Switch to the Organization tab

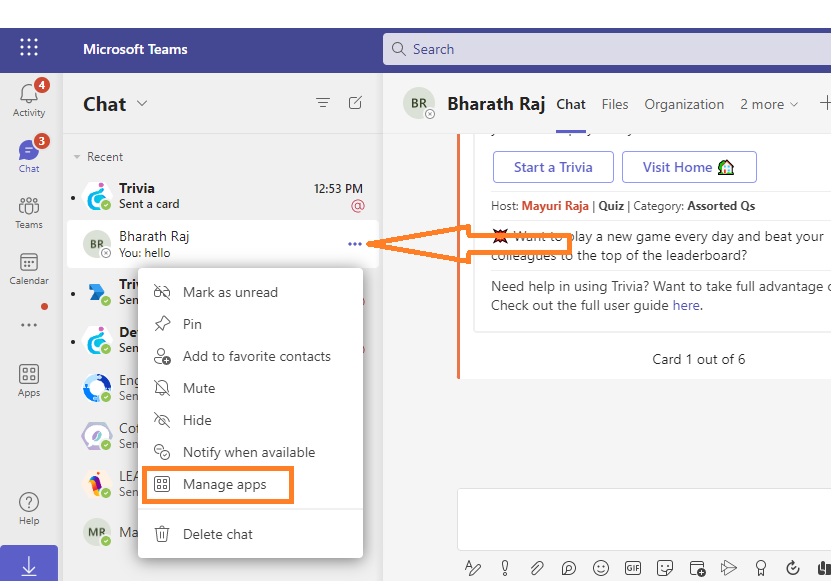click(x=684, y=104)
